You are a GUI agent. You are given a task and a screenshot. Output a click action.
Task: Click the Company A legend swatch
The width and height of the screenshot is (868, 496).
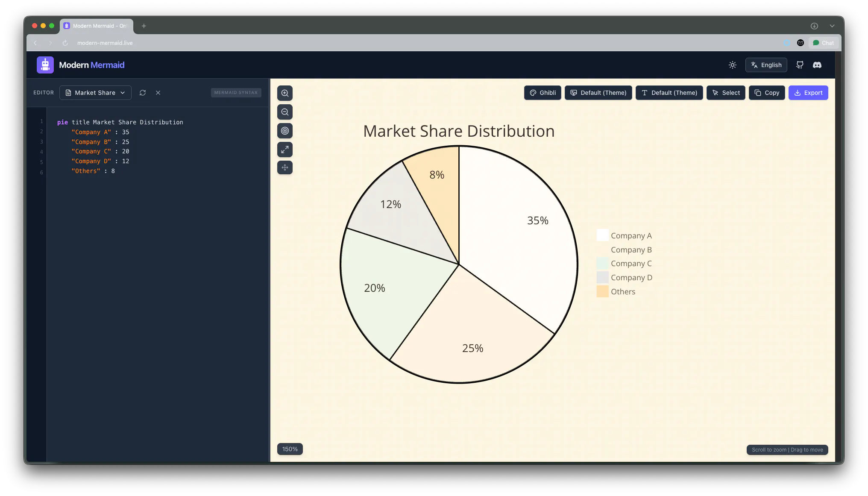pos(603,235)
